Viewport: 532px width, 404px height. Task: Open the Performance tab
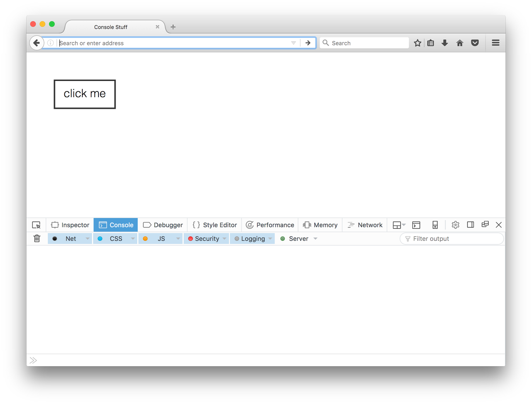pos(270,225)
